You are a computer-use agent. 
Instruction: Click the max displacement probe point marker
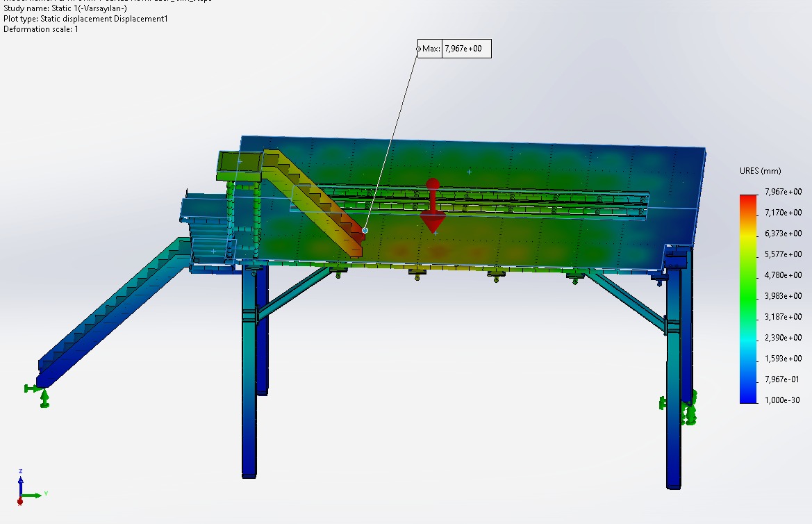[x=365, y=230]
